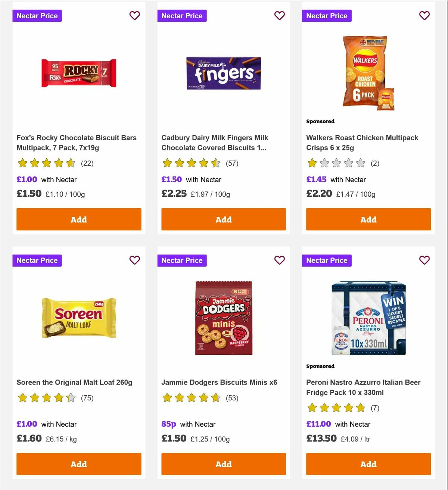The width and height of the screenshot is (448, 490).
Task: Select the Nectar Price badge on Walkers crisps
Action: tap(327, 16)
